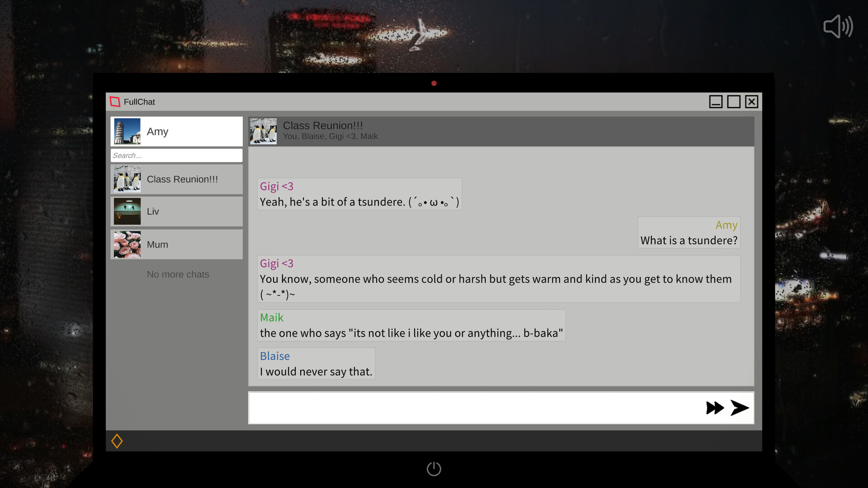This screenshot has width=868, height=488.
Task: Open the chat with Mum
Action: coord(176,244)
